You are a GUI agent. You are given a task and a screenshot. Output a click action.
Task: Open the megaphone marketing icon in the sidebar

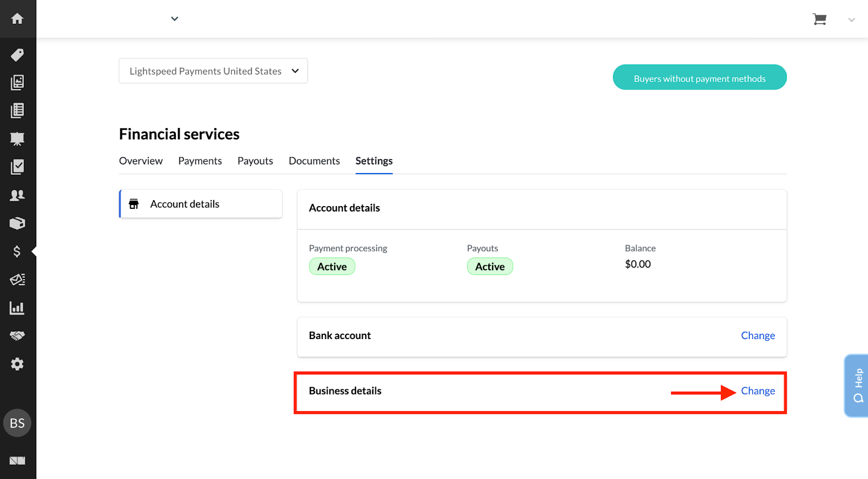point(17,280)
